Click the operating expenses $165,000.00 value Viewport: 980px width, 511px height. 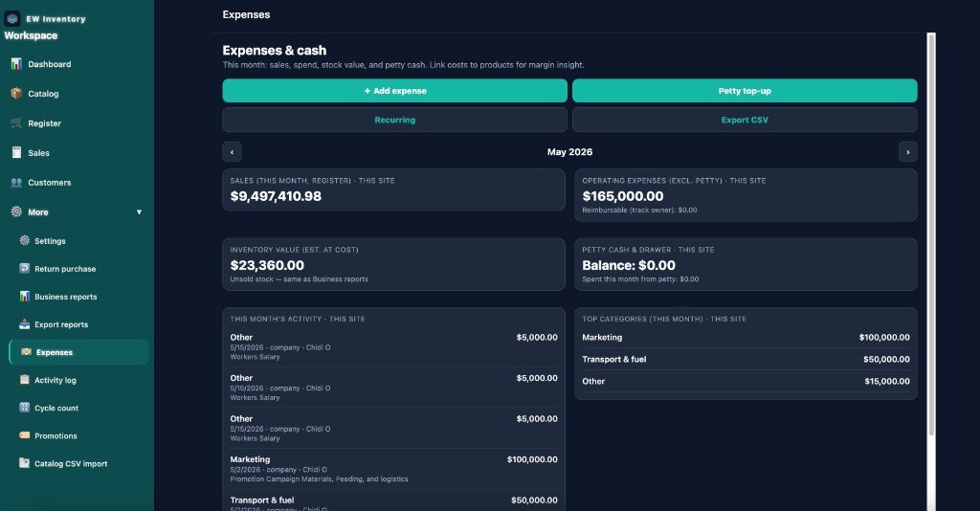click(622, 196)
